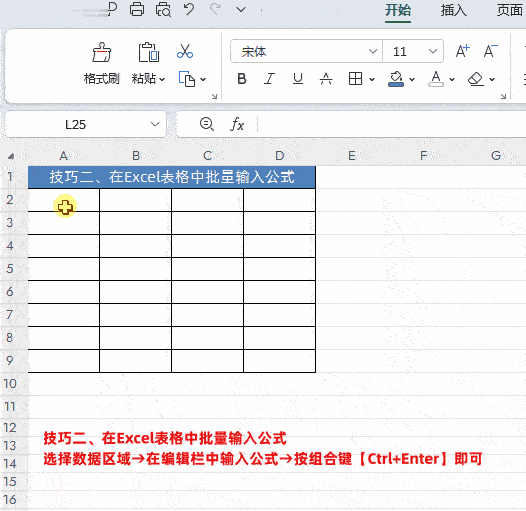
Task: Open the fill color dropdown arrow
Action: pyautogui.click(x=412, y=80)
